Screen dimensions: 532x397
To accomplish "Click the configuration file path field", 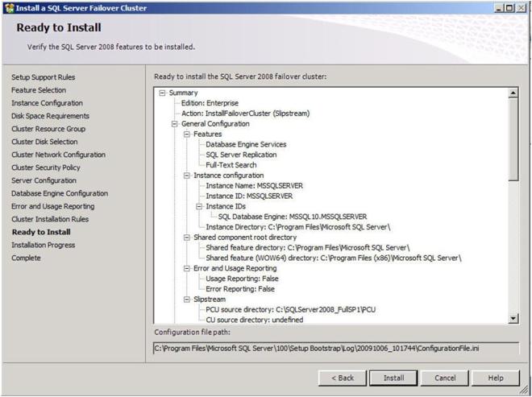I will click(x=336, y=348).
